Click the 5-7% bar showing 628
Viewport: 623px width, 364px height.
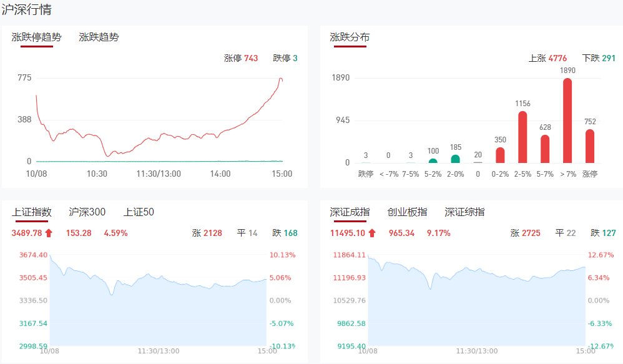545,149
